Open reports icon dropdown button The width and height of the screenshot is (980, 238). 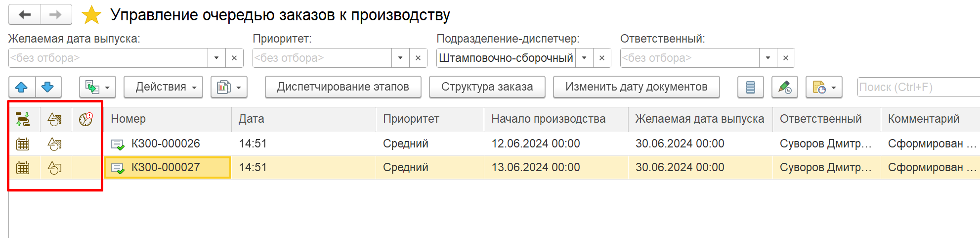coord(229,87)
